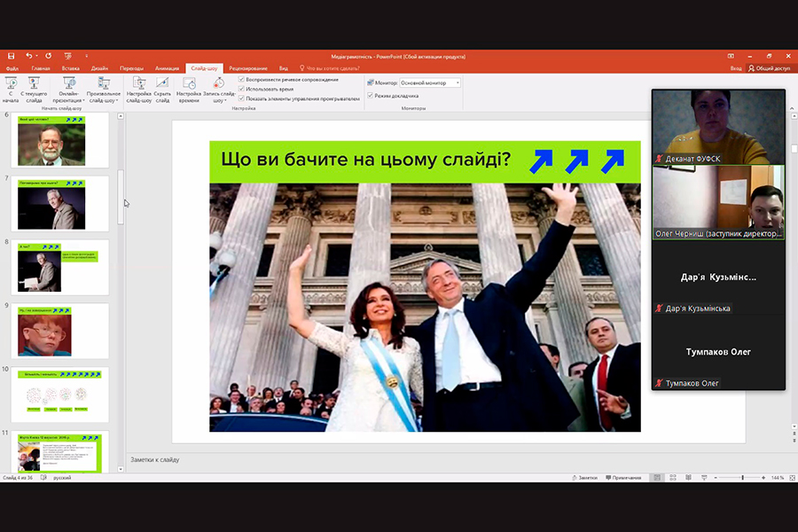798x532 pixels.
Task: Click the 144% zoom level
Action: click(777, 478)
